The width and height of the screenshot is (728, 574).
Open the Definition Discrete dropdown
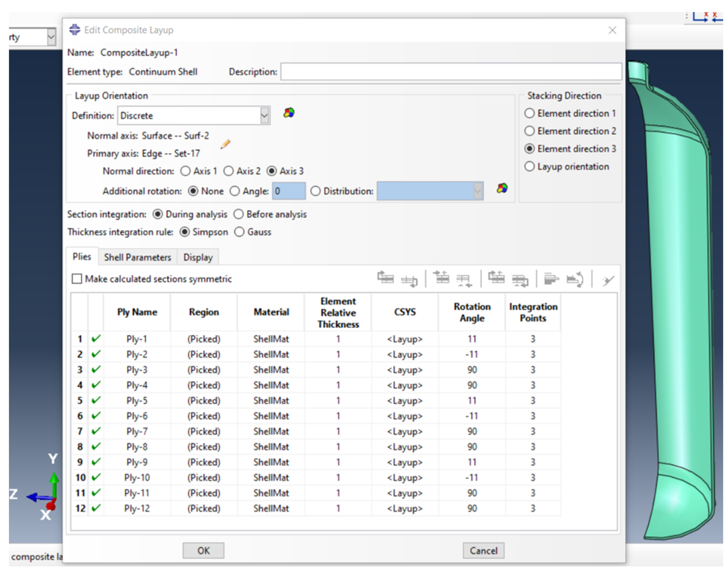pyautogui.click(x=265, y=116)
